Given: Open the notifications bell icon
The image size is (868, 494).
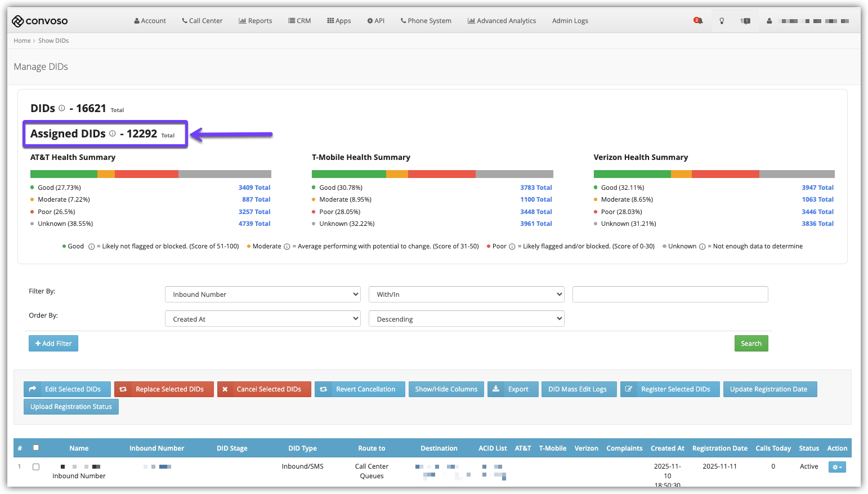Looking at the screenshot, I should pyautogui.click(x=698, y=21).
